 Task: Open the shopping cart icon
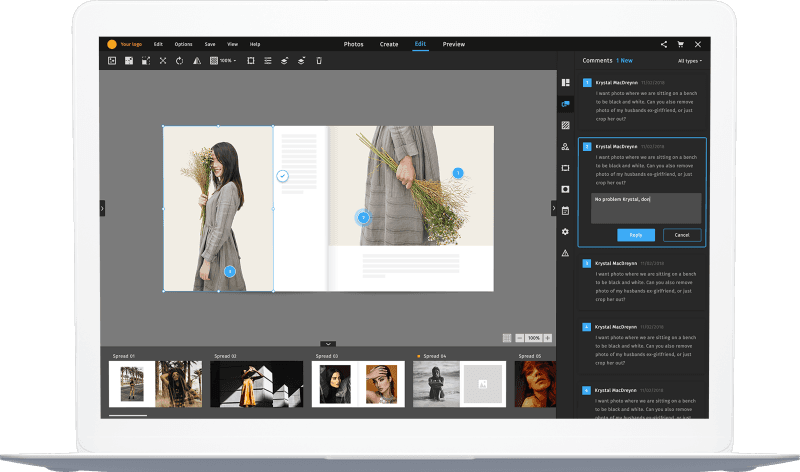681,44
